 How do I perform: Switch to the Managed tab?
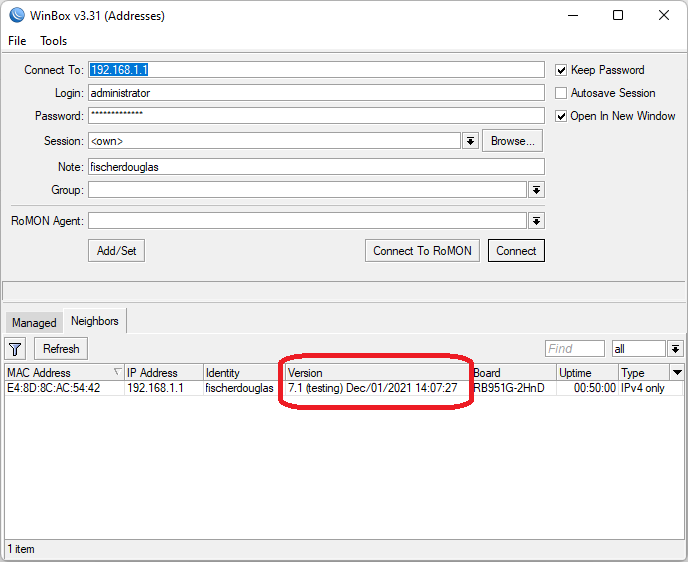pos(34,323)
